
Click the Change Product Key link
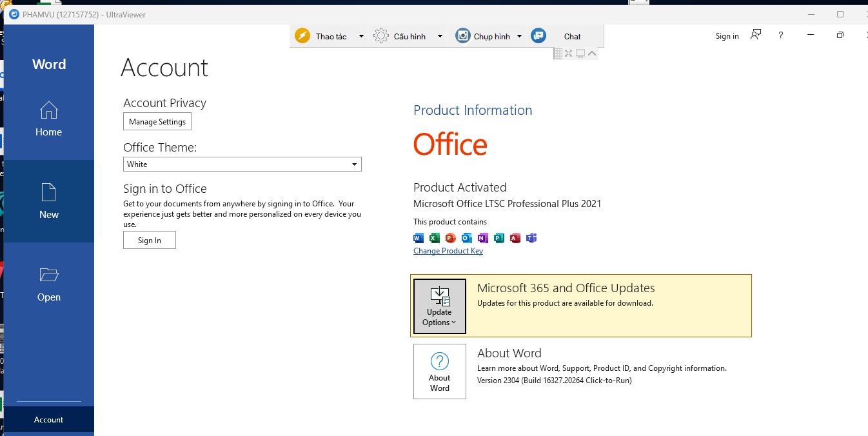pos(448,251)
